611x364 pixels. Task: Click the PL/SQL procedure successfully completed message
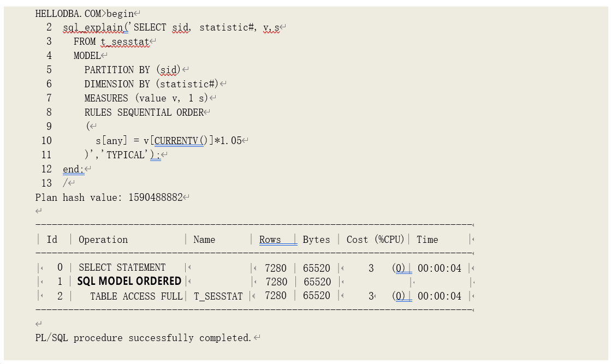(x=144, y=338)
